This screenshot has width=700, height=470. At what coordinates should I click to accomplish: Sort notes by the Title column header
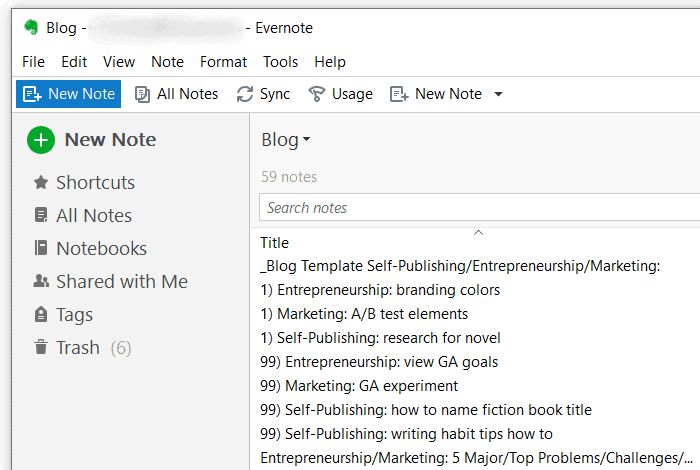275,243
